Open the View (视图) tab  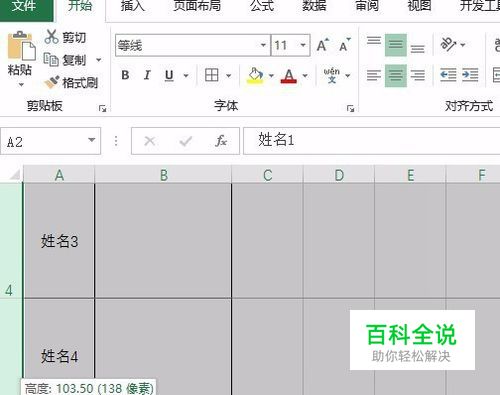[419, 7]
